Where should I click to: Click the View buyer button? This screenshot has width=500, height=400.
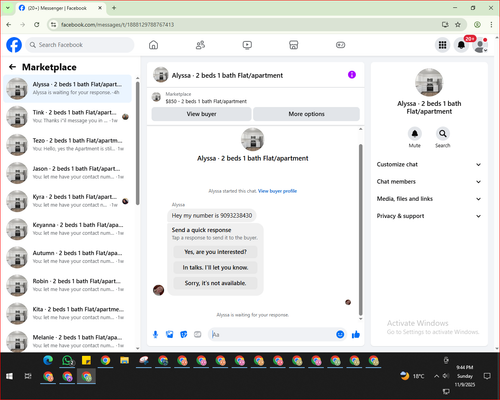coord(201,114)
